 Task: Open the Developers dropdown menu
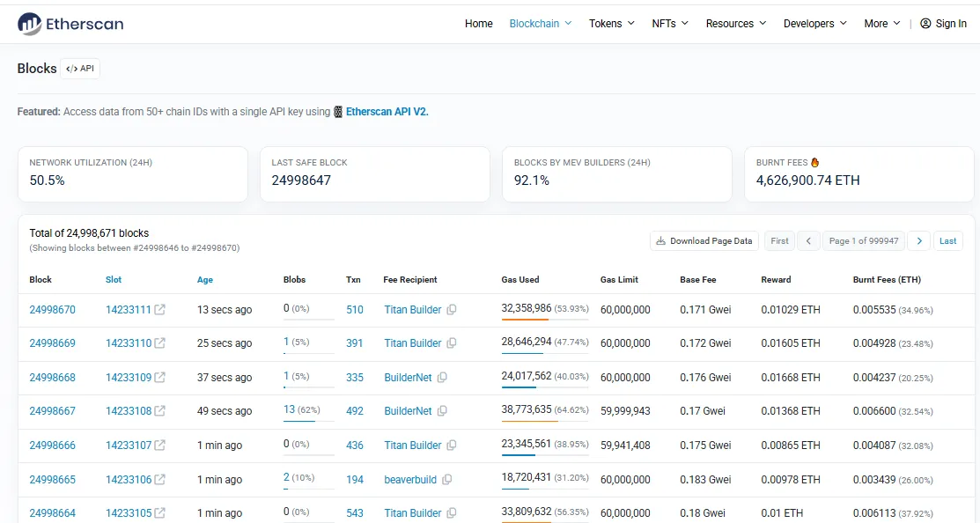pos(815,23)
